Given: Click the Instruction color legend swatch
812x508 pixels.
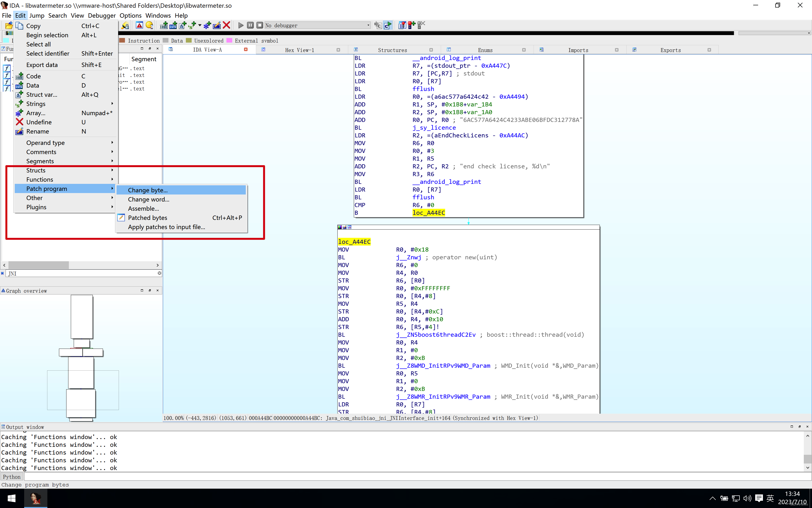Looking at the screenshot, I should pyautogui.click(x=123, y=41).
